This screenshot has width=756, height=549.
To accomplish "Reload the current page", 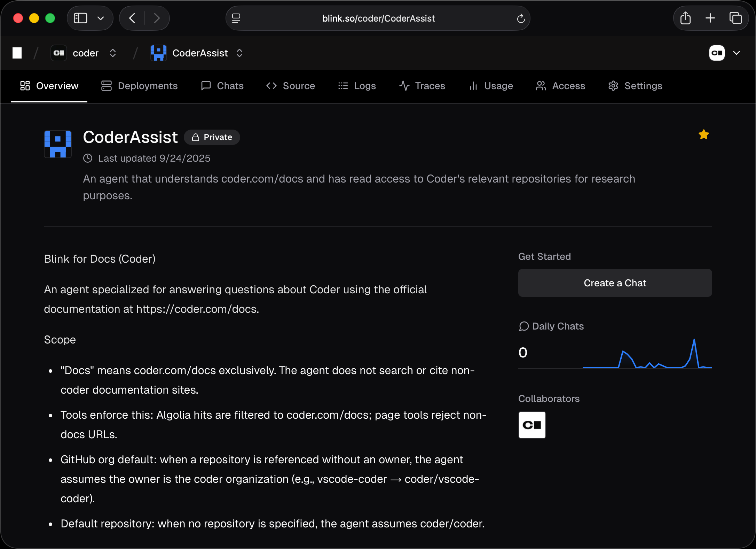I will pyautogui.click(x=521, y=18).
